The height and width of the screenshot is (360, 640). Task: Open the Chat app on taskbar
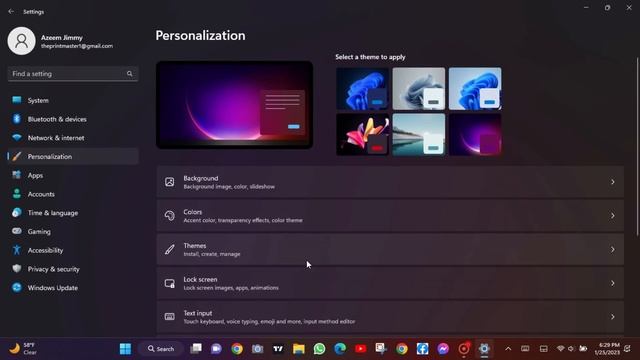[x=216, y=349]
